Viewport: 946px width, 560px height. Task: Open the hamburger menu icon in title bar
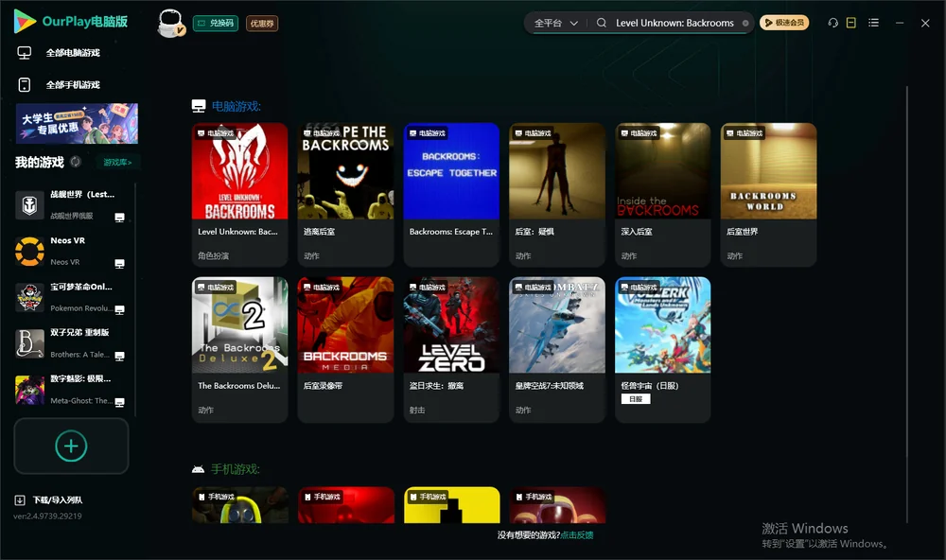click(873, 23)
